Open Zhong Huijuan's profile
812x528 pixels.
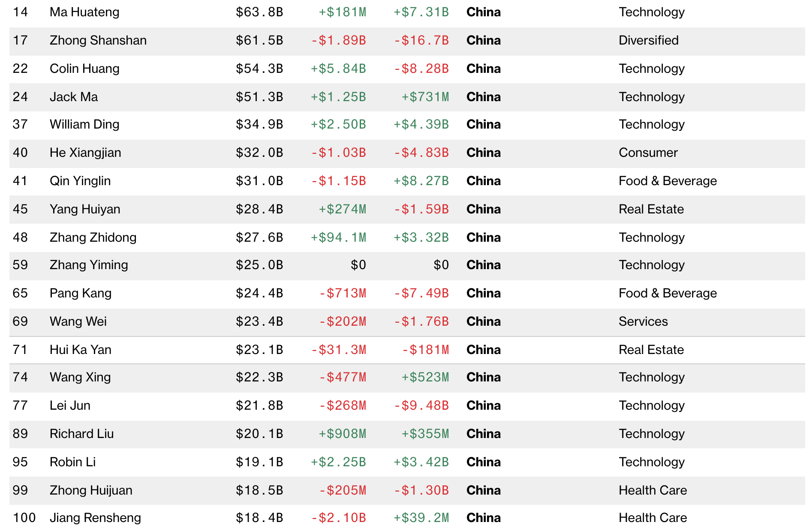tap(91, 490)
